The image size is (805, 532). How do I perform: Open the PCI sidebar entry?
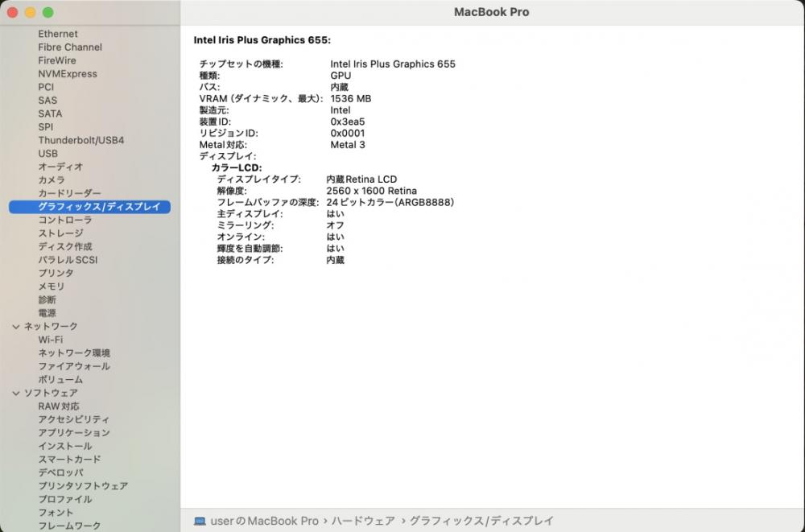(46, 87)
